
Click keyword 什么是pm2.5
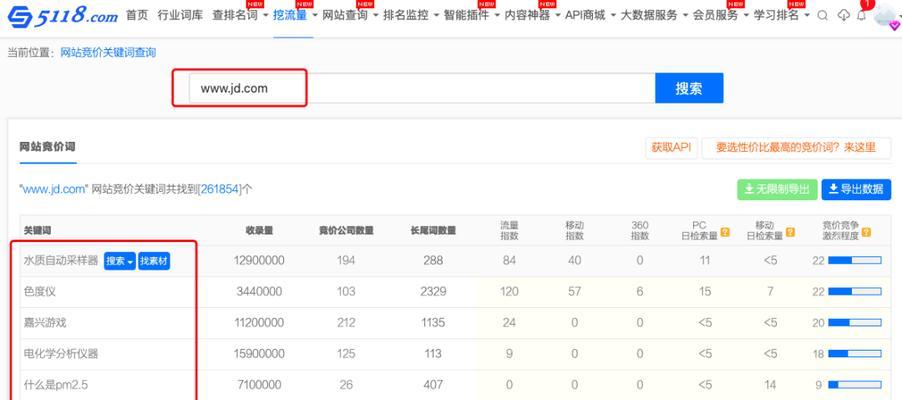[x=56, y=385]
